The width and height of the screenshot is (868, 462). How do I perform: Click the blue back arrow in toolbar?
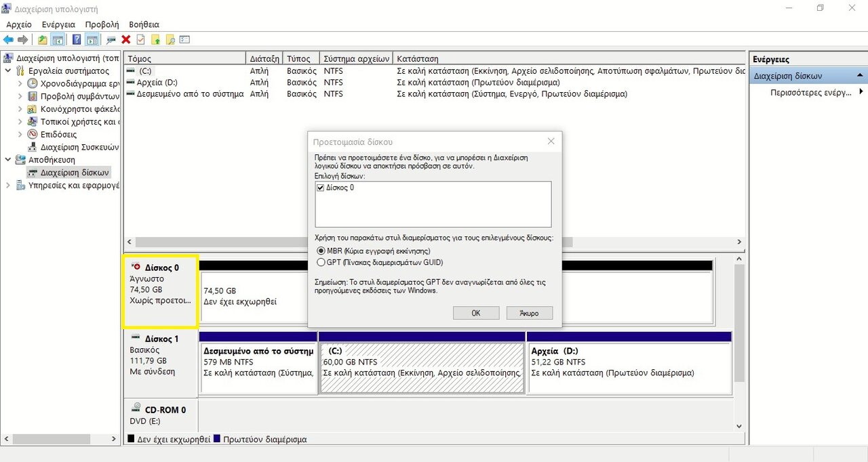coord(8,40)
